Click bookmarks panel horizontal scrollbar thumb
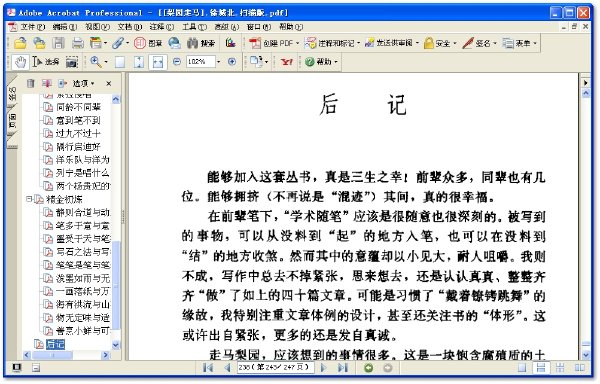Viewport: 600px width, 384px height. [52, 355]
